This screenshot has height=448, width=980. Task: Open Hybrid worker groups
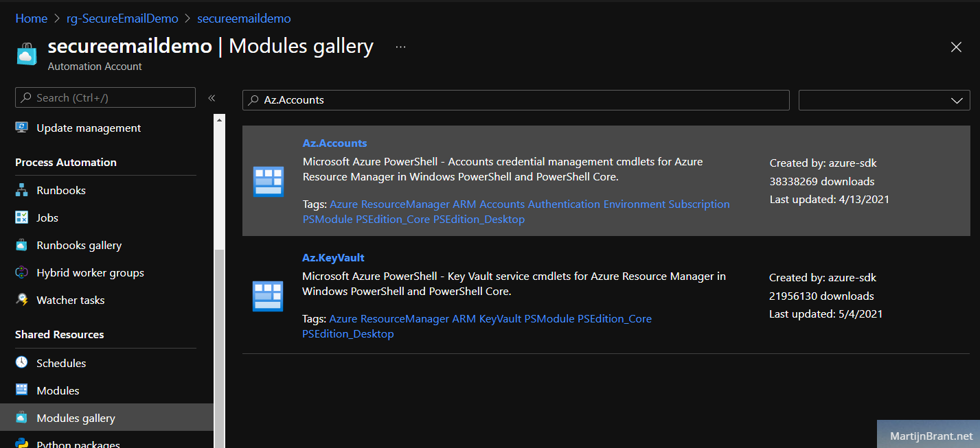(x=90, y=272)
